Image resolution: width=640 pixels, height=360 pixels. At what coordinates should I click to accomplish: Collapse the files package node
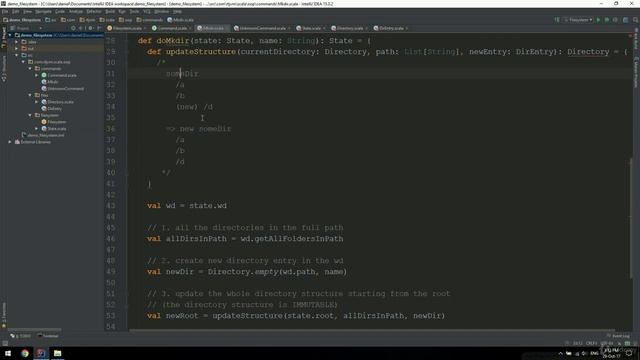pyautogui.click(x=30, y=95)
